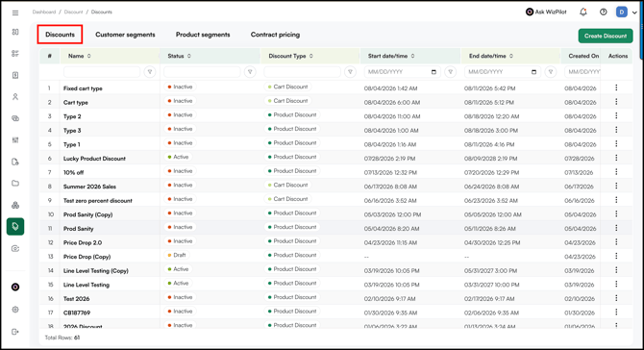The width and height of the screenshot is (644, 350).
Task: Open End date filter calendar picker
Action: tap(533, 72)
